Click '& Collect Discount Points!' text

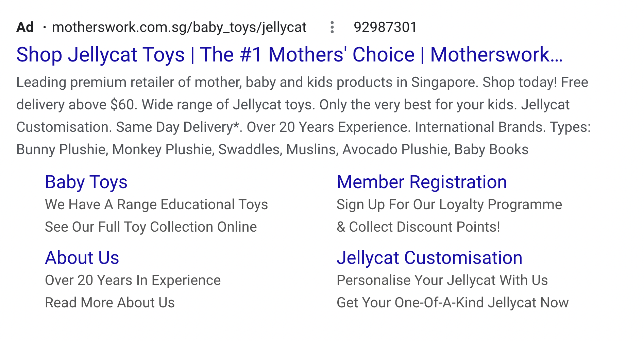pos(418,227)
